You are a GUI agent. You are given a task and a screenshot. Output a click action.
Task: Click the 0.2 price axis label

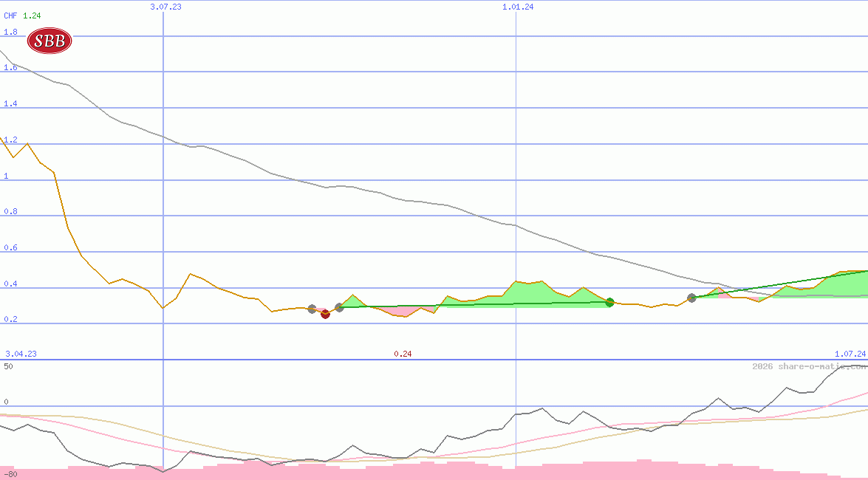pos(10,320)
